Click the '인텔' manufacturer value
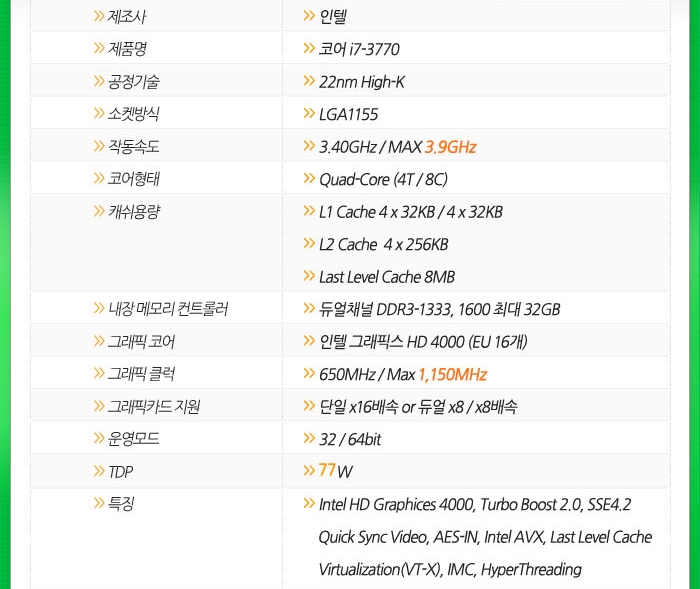The image size is (700, 589). [x=333, y=17]
